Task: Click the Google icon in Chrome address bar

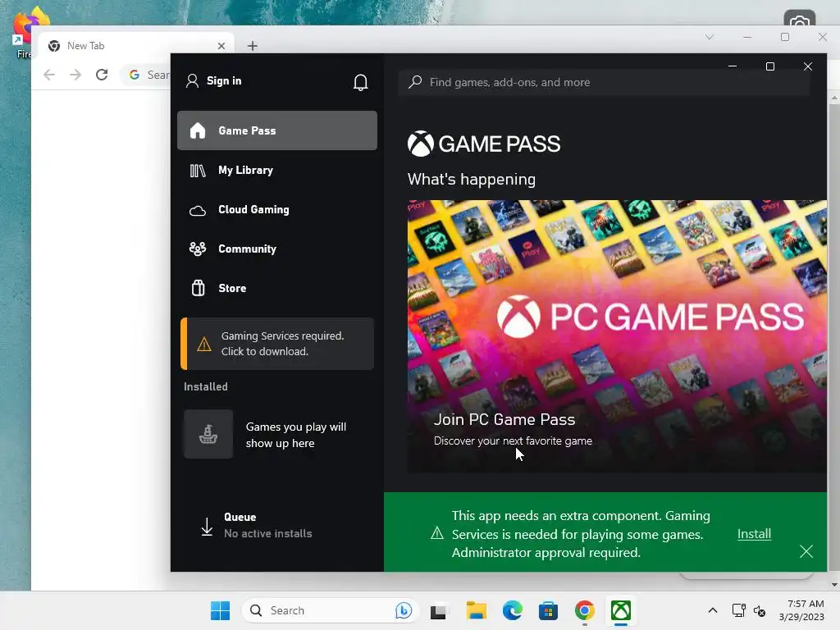Action: coord(135,75)
